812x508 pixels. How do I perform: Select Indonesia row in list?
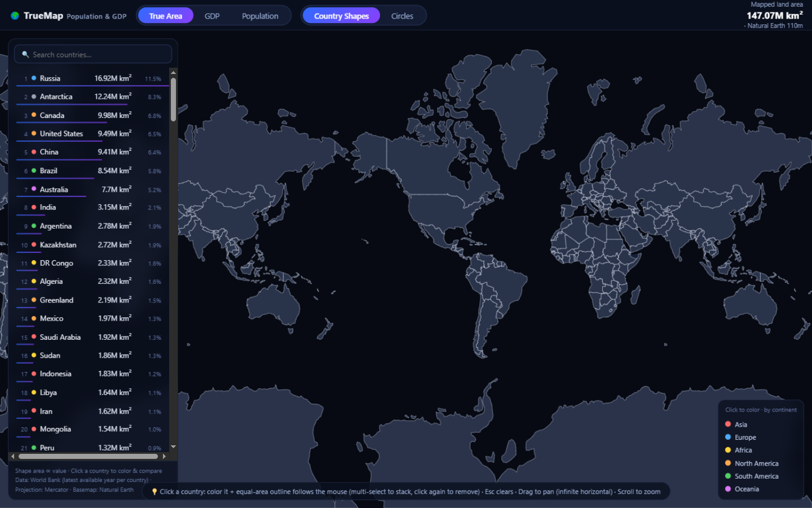(x=92, y=374)
